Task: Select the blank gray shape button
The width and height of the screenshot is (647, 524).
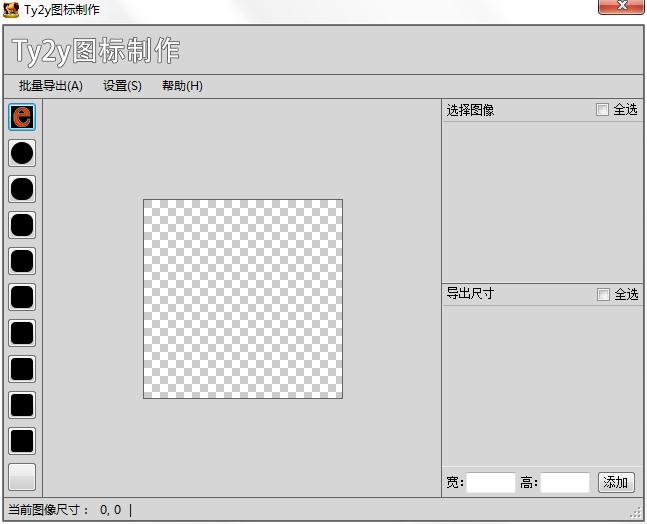Action: pos(22,477)
